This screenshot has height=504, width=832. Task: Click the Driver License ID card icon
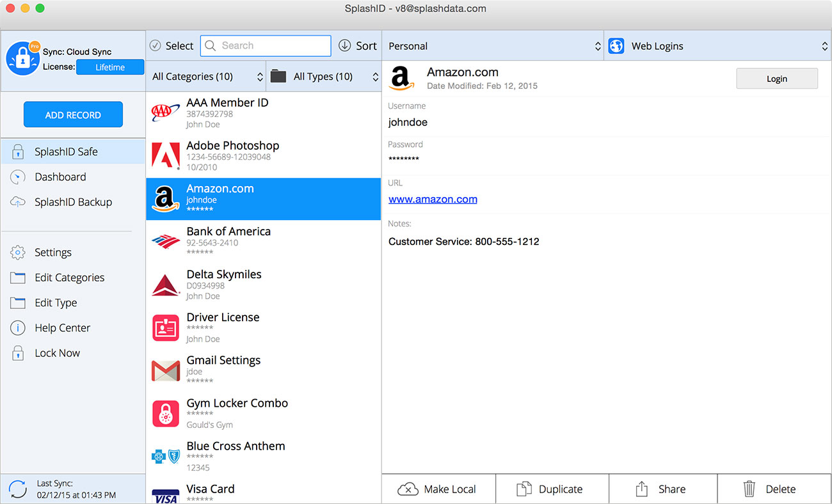166,327
